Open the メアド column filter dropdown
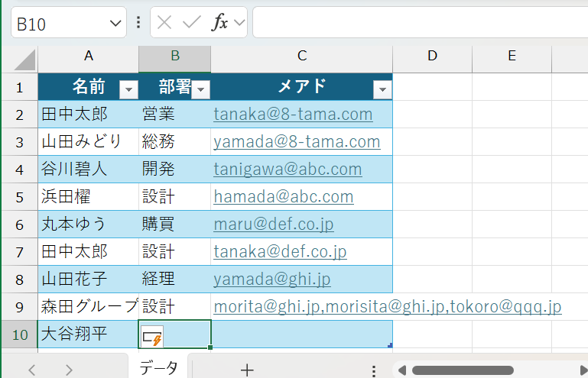 (x=382, y=89)
